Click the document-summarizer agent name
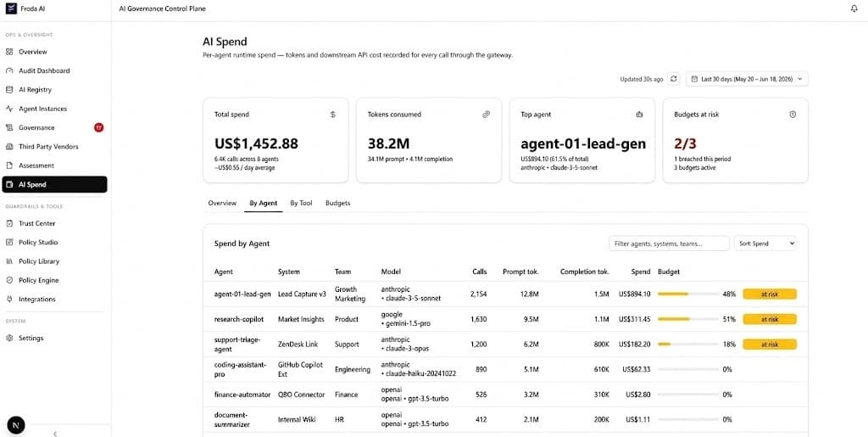The image size is (868, 437). (232, 420)
